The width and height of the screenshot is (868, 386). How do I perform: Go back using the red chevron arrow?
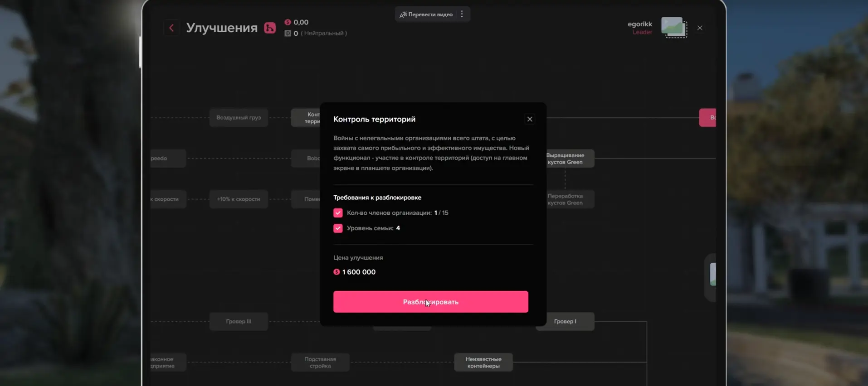171,28
